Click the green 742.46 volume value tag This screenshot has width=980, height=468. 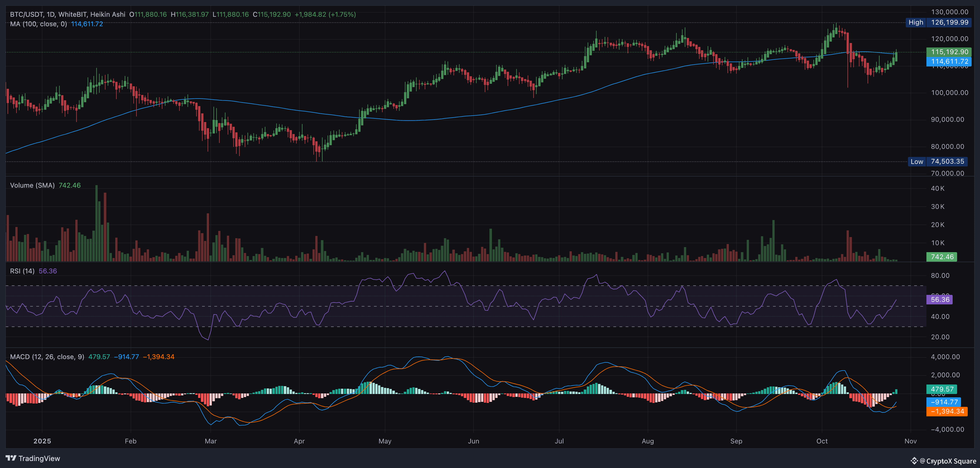(941, 257)
